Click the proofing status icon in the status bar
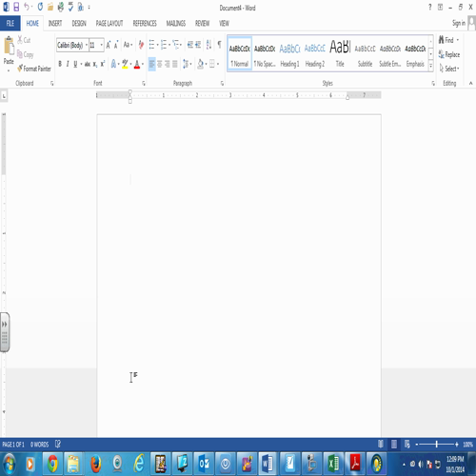476x476 pixels. 58,444
